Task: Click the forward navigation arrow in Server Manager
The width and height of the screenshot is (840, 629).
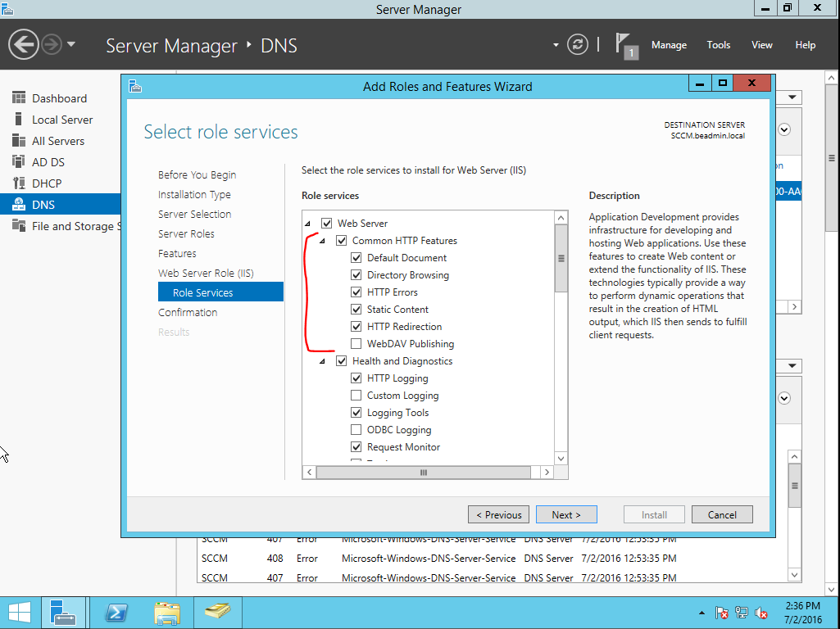Action: [x=52, y=44]
